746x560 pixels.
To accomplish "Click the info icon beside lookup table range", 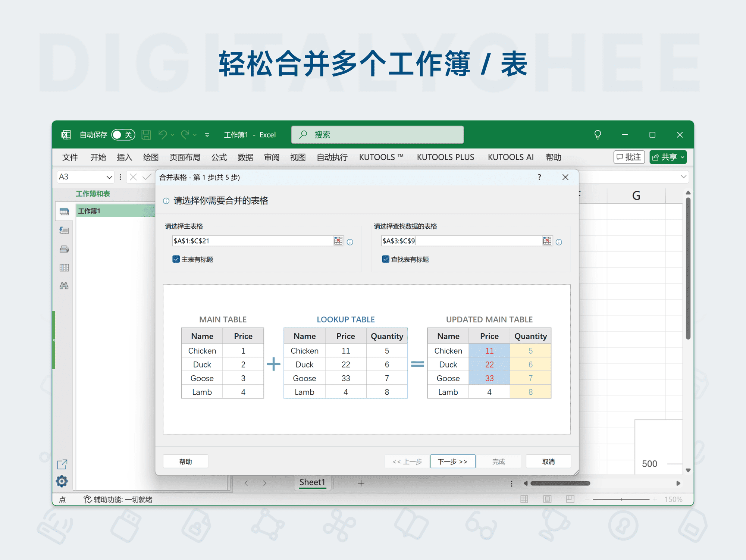I will [559, 242].
